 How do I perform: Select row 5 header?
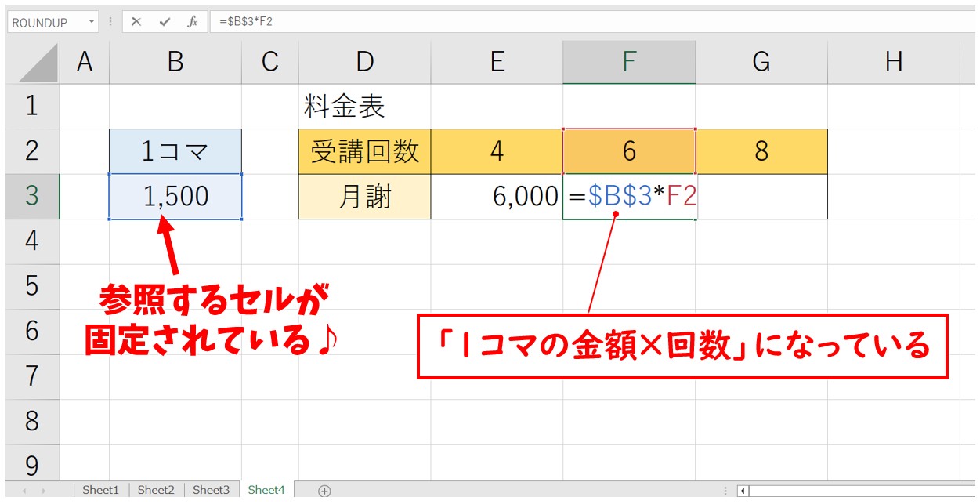32,286
